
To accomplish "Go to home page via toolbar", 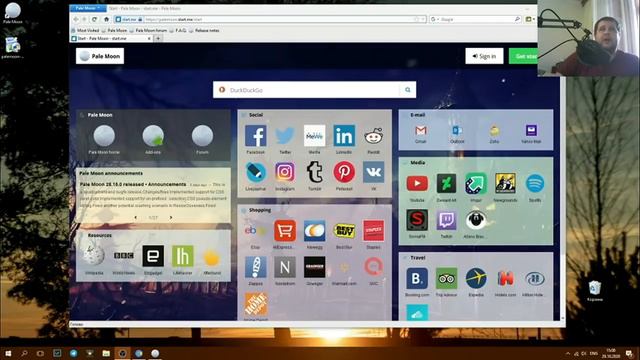I will (106, 19).
